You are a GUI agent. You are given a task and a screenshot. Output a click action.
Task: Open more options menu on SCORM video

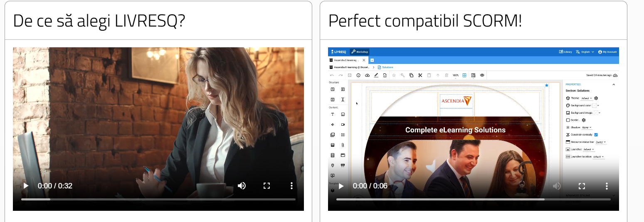(x=607, y=186)
